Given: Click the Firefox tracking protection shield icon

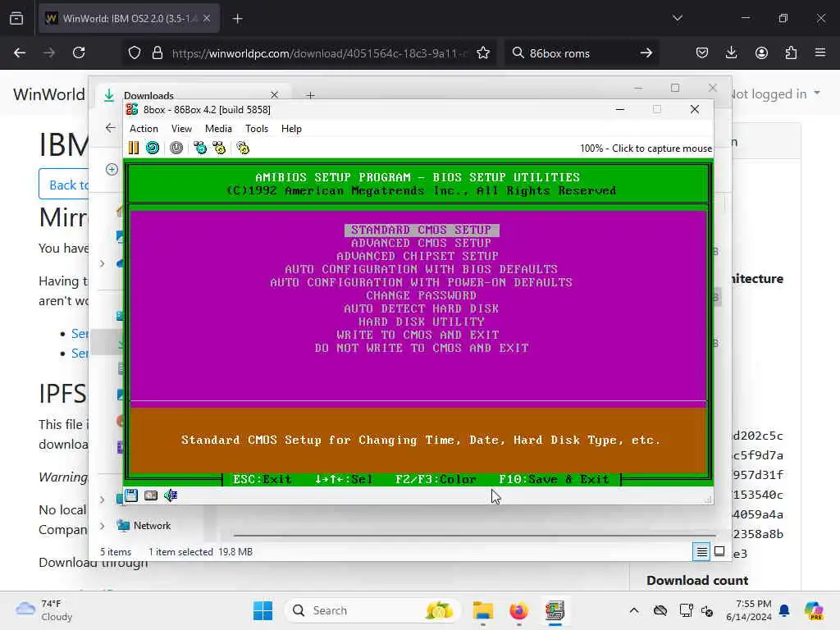Looking at the screenshot, I should 135,53.
